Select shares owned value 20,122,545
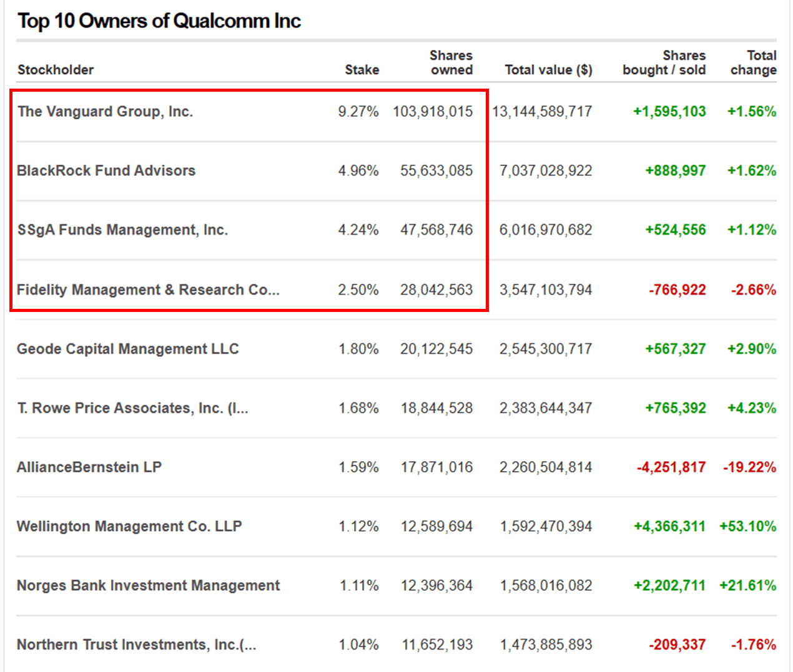793x672 pixels. pos(436,349)
